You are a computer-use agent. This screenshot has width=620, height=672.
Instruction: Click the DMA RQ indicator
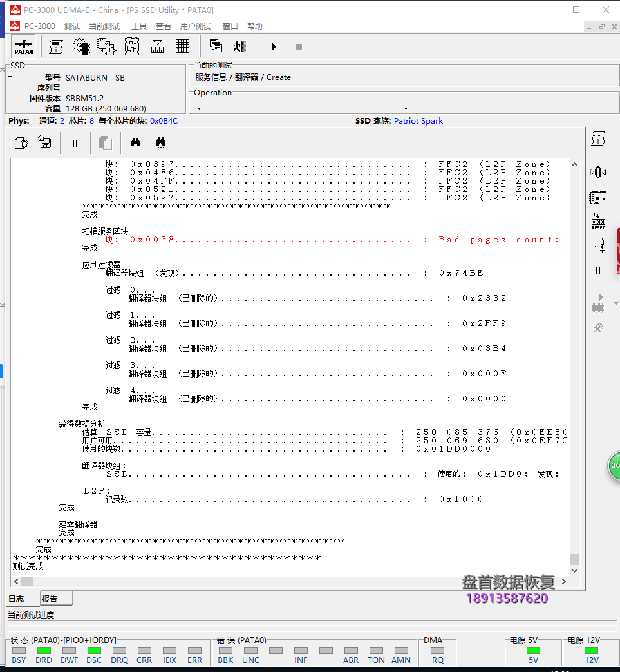(438, 651)
